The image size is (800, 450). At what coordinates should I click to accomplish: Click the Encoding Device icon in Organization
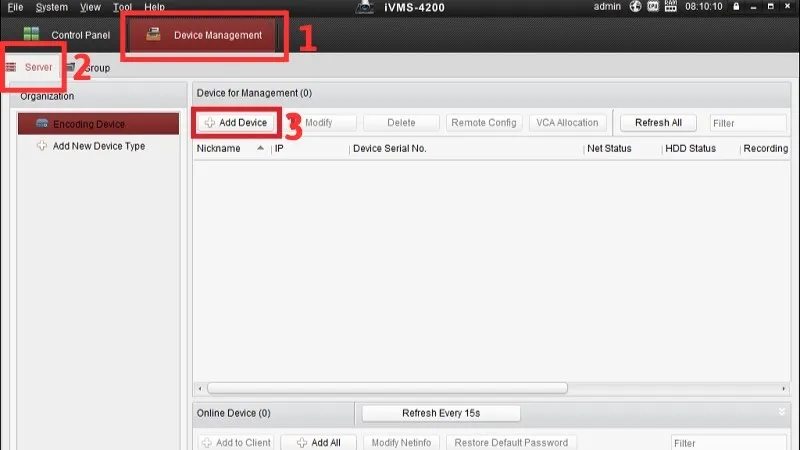[41, 124]
